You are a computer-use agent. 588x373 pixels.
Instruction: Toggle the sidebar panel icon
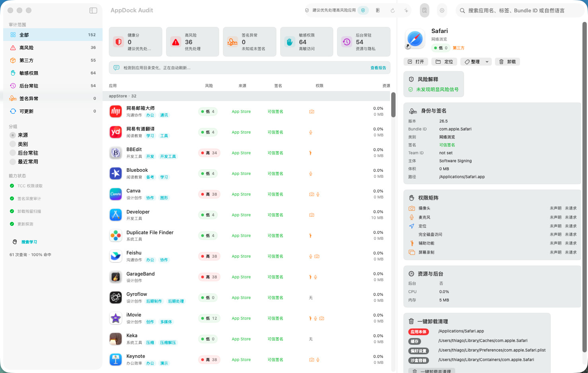[93, 10]
